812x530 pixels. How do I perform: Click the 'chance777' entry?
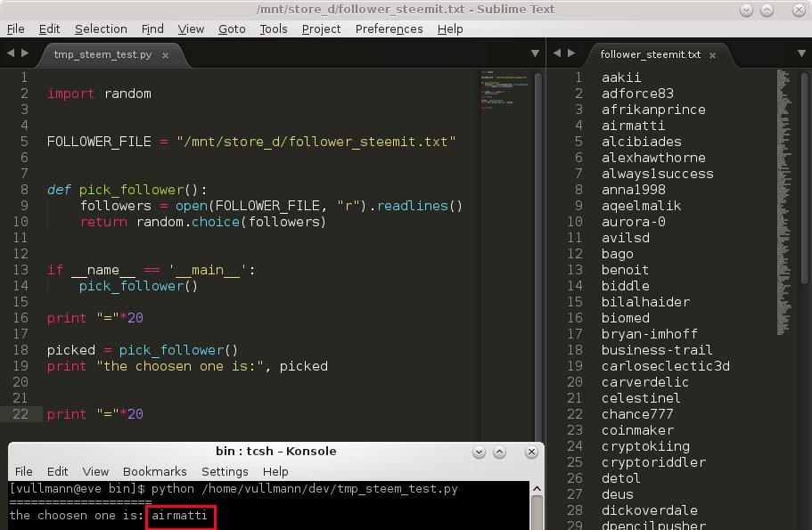coord(637,414)
